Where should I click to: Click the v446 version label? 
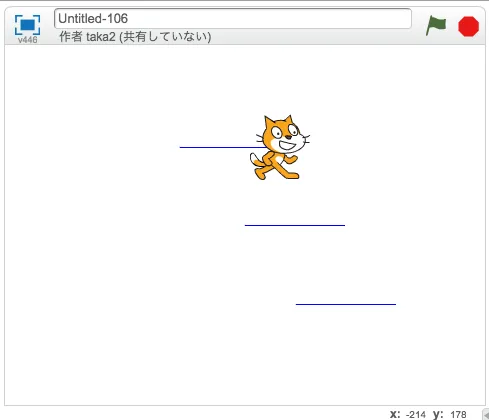coord(27,40)
